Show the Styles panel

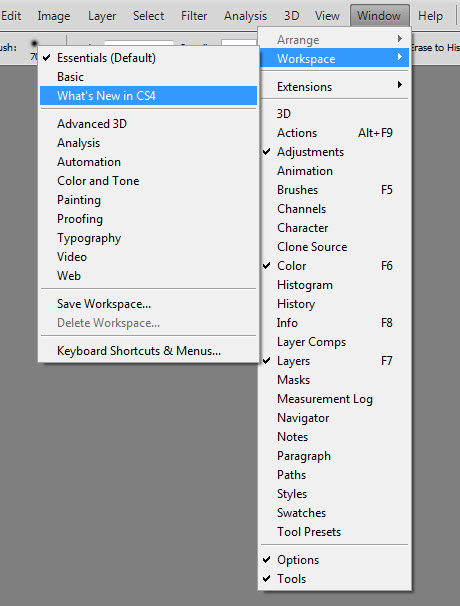[x=334, y=494]
